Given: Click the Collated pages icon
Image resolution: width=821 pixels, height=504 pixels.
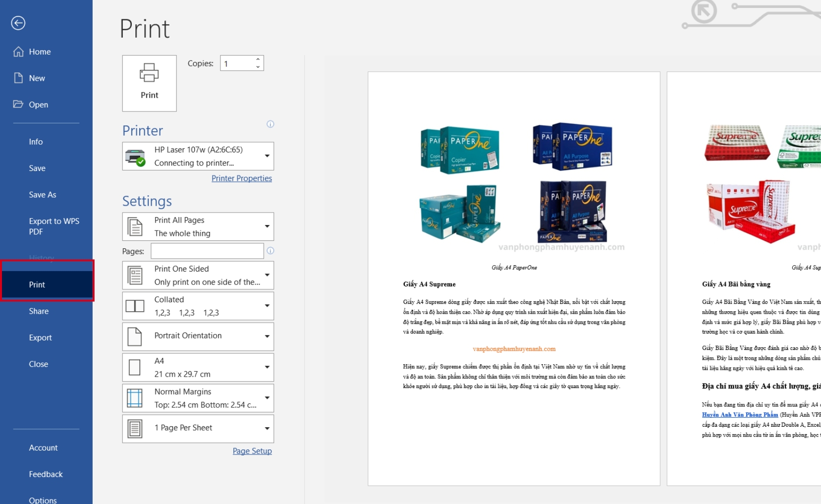Looking at the screenshot, I should 135,306.
